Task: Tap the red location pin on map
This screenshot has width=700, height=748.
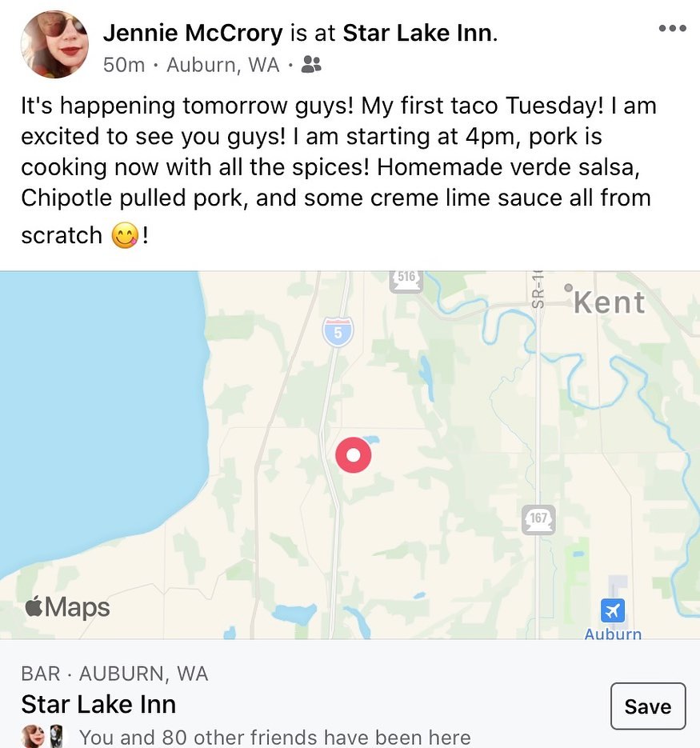Action: tap(353, 455)
